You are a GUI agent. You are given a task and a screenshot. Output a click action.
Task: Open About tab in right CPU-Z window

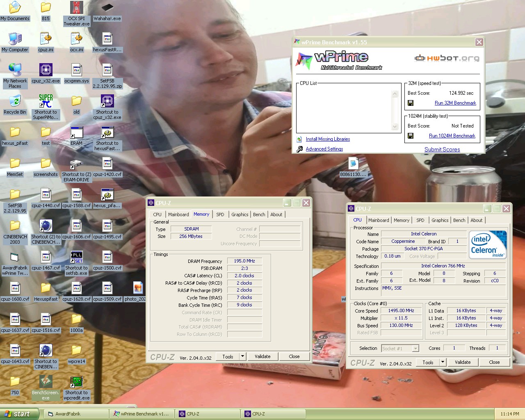tap(477, 220)
